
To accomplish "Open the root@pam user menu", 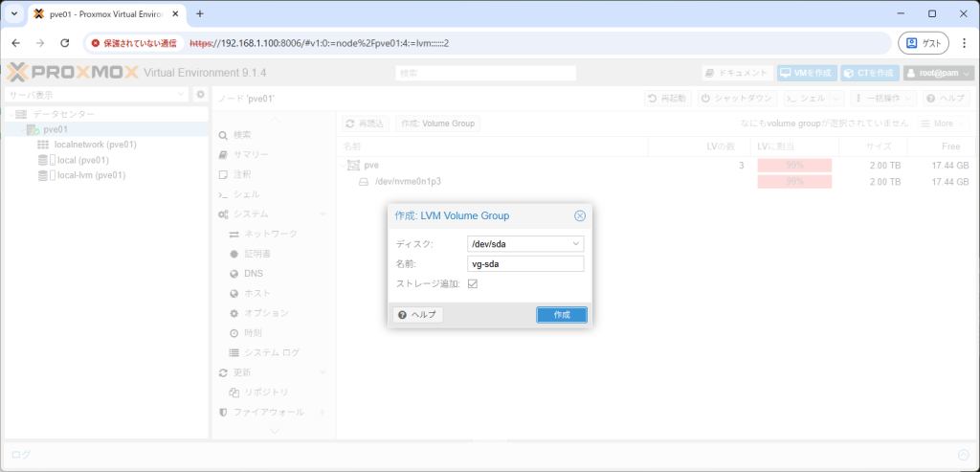I will coord(939,73).
